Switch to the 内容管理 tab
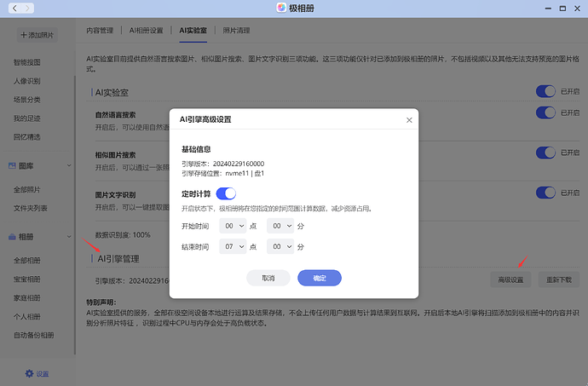 pyautogui.click(x=100, y=31)
